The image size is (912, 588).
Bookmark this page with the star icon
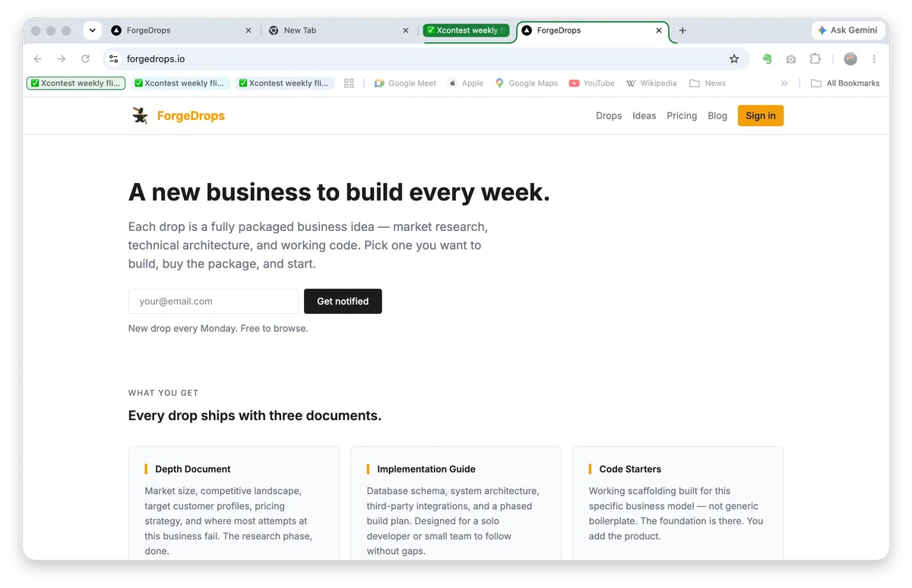[734, 58]
